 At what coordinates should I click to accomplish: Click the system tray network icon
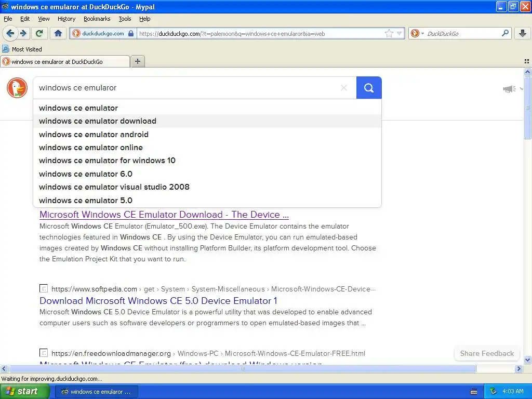click(x=494, y=392)
